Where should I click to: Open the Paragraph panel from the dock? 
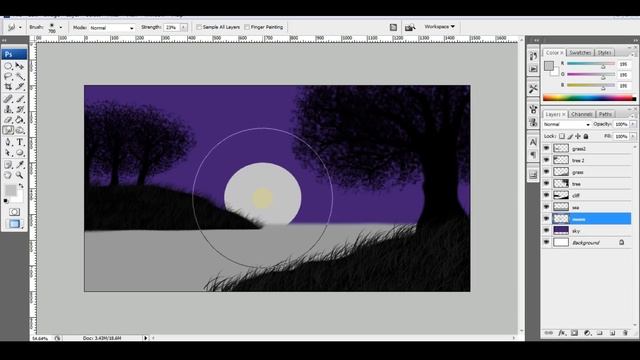533,155
